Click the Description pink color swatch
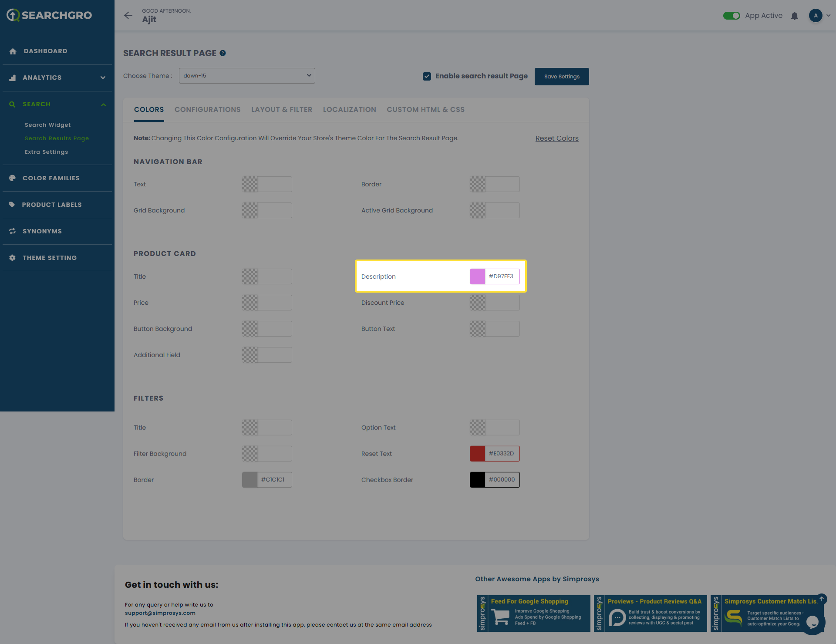 (x=477, y=276)
